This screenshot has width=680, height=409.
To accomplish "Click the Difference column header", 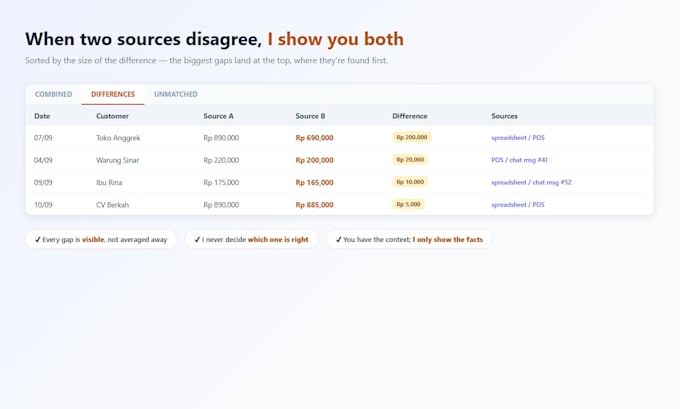I will [x=410, y=116].
